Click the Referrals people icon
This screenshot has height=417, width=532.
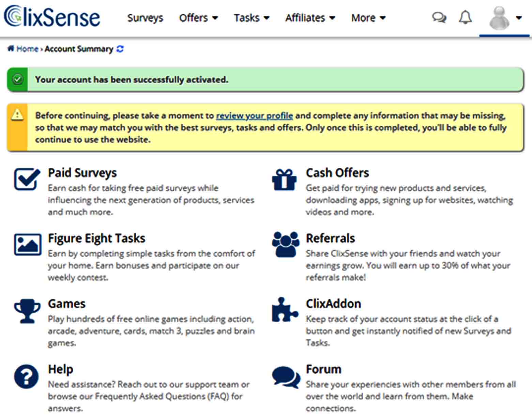click(x=286, y=244)
